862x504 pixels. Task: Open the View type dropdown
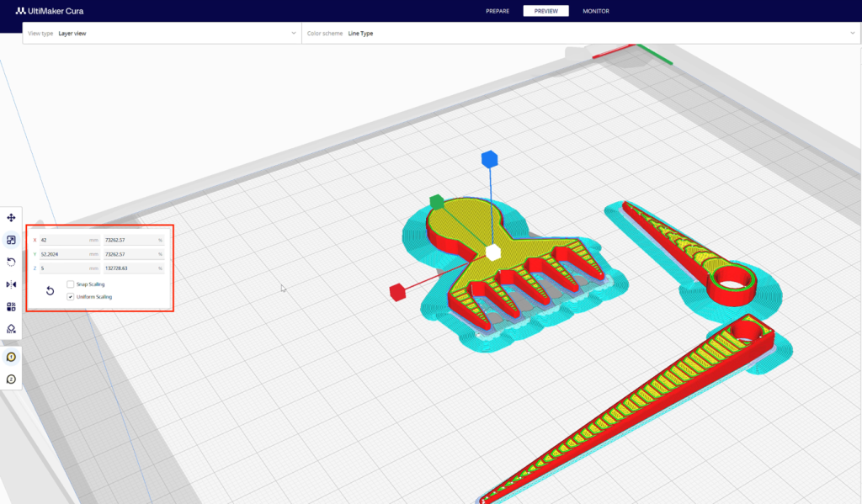click(162, 33)
